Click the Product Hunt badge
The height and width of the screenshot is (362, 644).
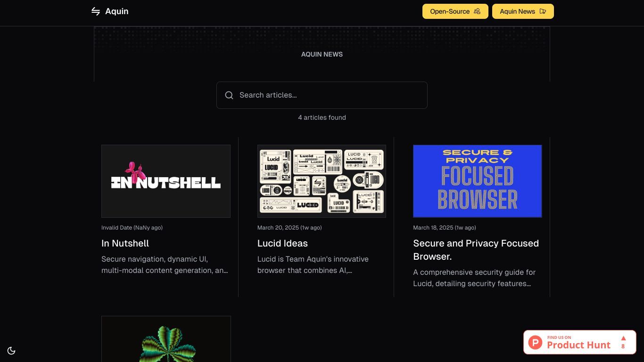[x=580, y=342]
